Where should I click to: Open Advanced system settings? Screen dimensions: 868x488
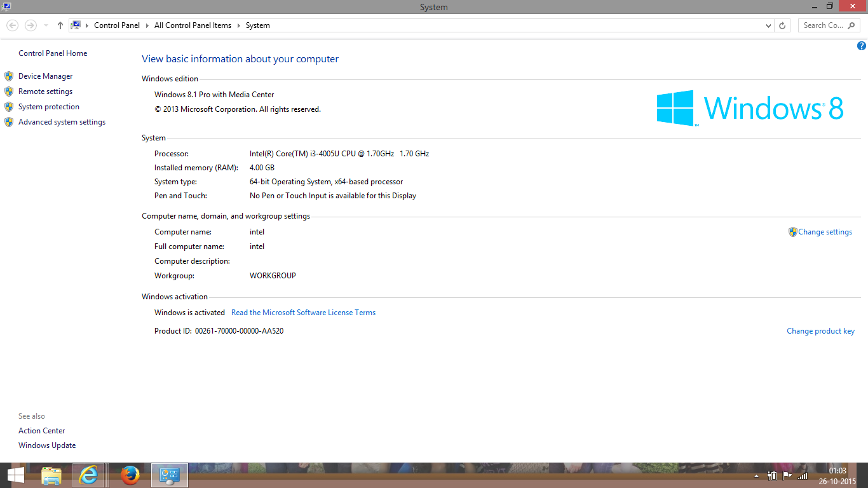(62, 122)
